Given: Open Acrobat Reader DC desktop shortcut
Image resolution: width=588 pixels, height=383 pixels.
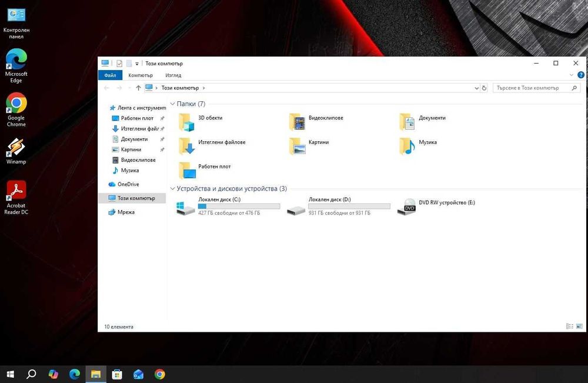Looking at the screenshot, I should pos(16,197).
